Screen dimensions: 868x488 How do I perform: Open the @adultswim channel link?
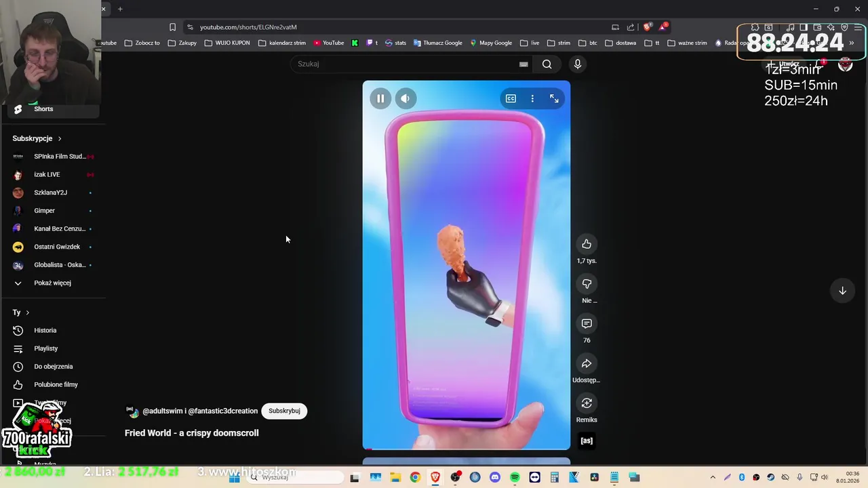click(x=161, y=411)
